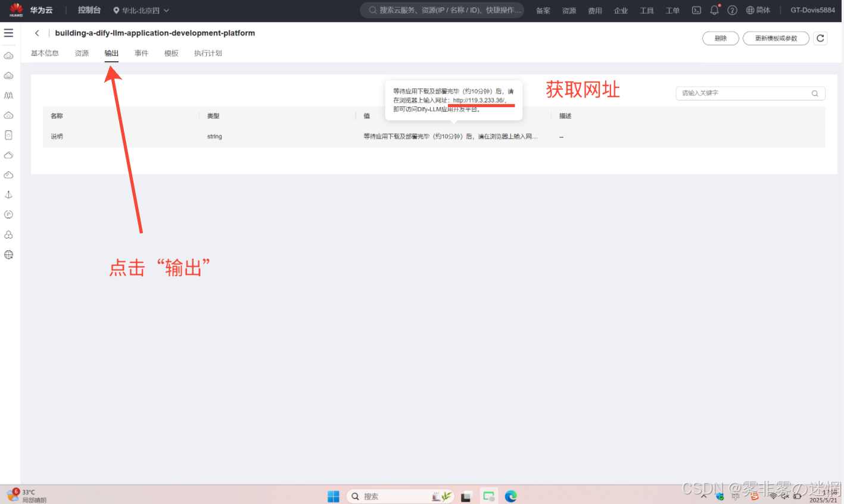Open 工单 in the top navigation
The height and width of the screenshot is (504, 844).
[672, 11]
